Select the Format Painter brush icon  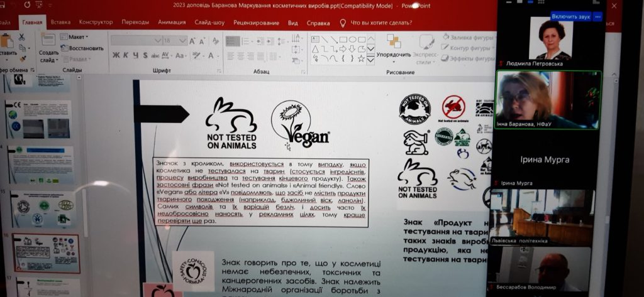click(x=22, y=59)
